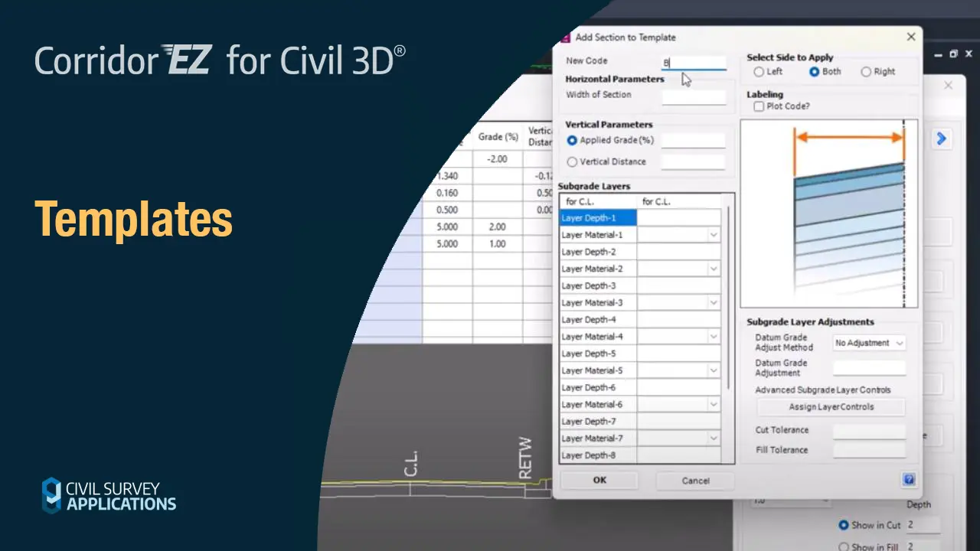The width and height of the screenshot is (980, 551).
Task: Click the 0.160 table cell
Action: click(x=447, y=193)
